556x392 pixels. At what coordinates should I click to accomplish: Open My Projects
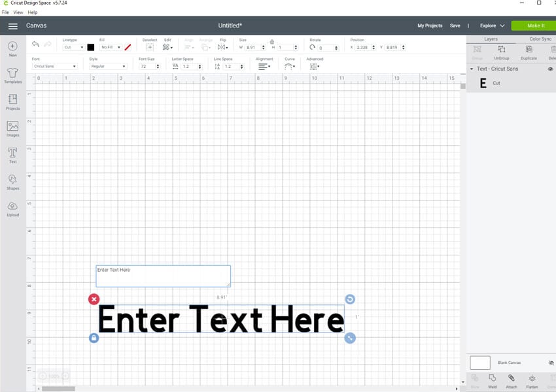click(430, 26)
